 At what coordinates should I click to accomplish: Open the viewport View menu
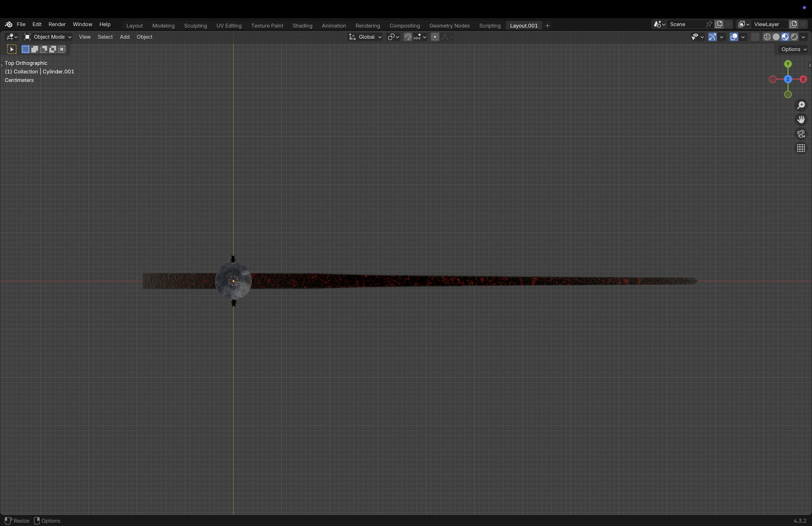coord(85,37)
